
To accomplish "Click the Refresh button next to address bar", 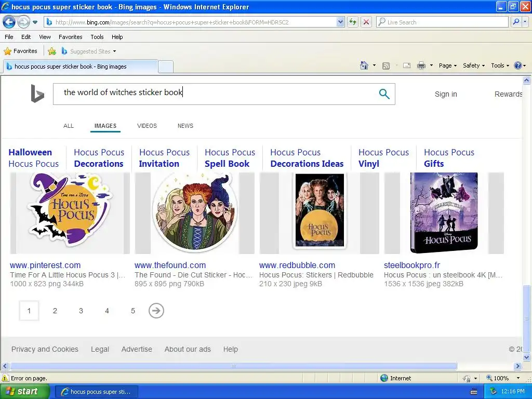I will click(353, 22).
